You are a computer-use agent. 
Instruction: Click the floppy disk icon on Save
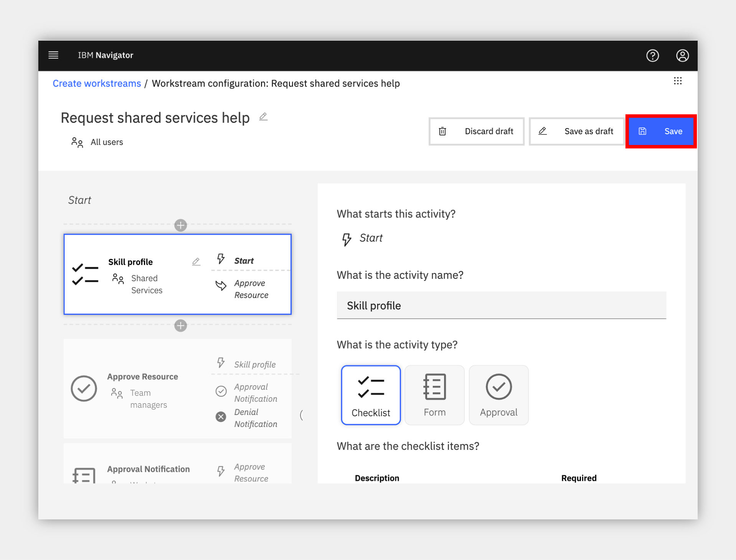tap(642, 131)
